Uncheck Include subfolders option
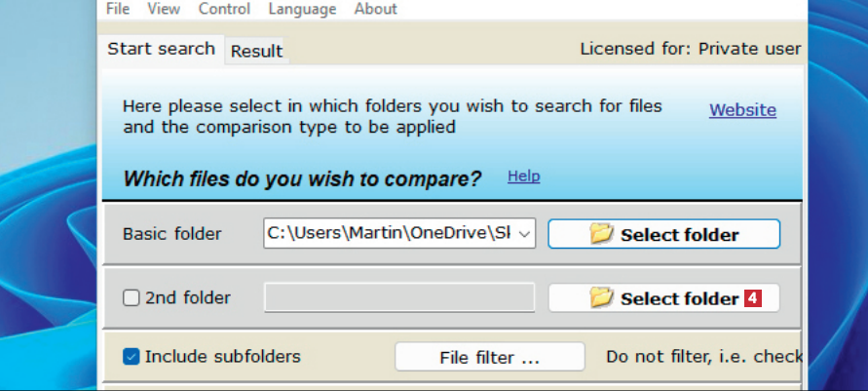 click(132, 357)
